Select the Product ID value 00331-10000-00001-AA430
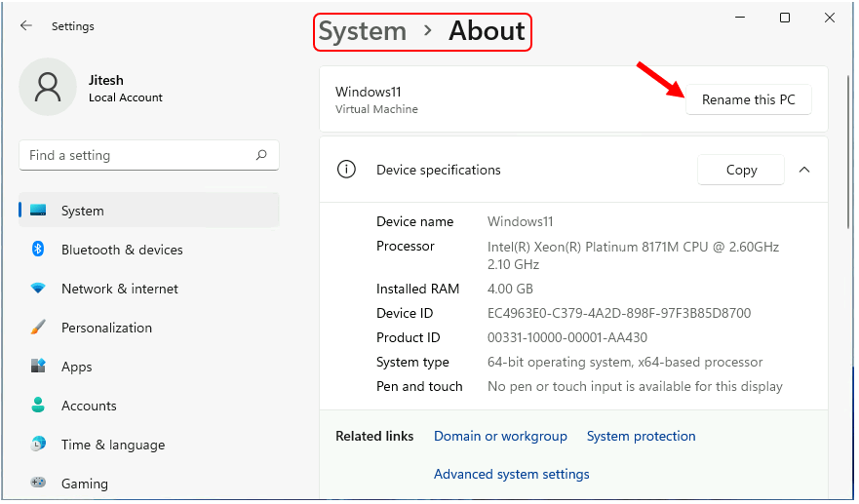This screenshot has width=859, height=504. pos(567,337)
